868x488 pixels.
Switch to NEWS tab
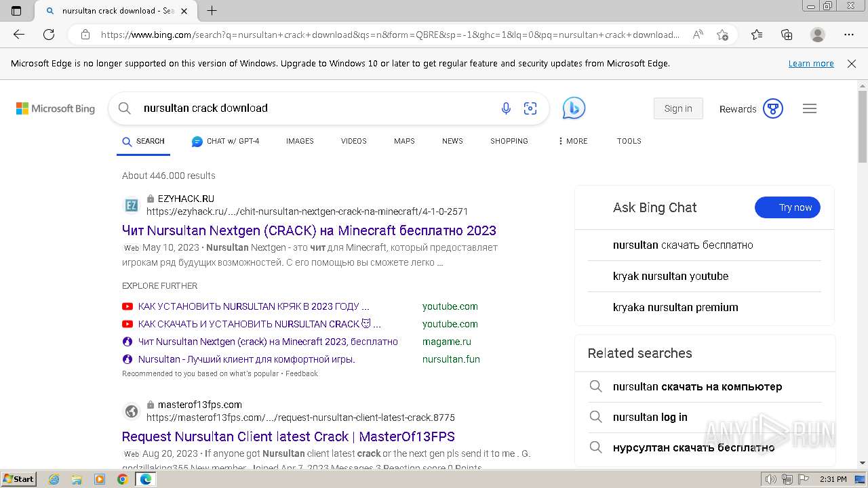(452, 141)
